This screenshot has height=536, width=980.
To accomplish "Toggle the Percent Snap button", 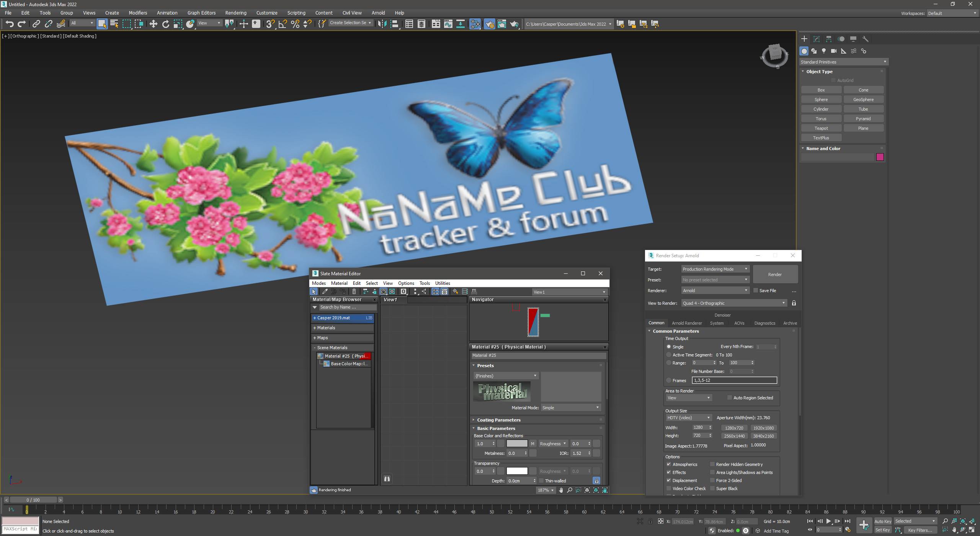I will click(x=295, y=24).
